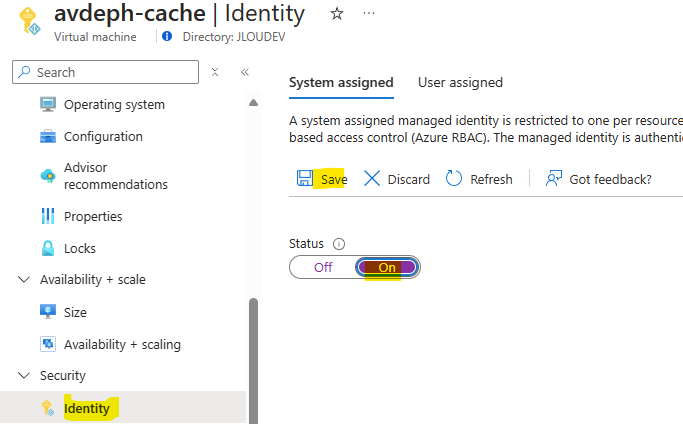Click the Properties bars icon

[x=48, y=216]
